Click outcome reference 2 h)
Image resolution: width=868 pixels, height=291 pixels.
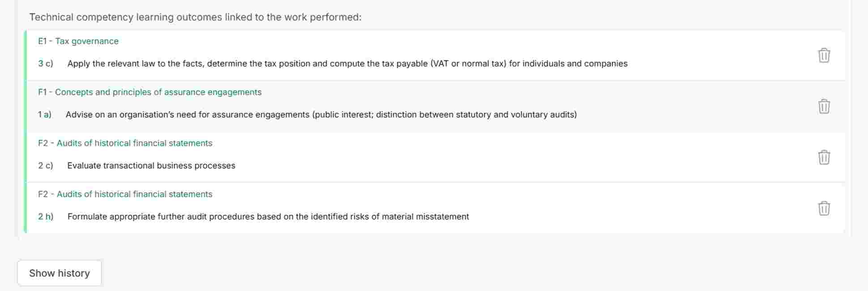pyautogui.click(x=45, y=216)
